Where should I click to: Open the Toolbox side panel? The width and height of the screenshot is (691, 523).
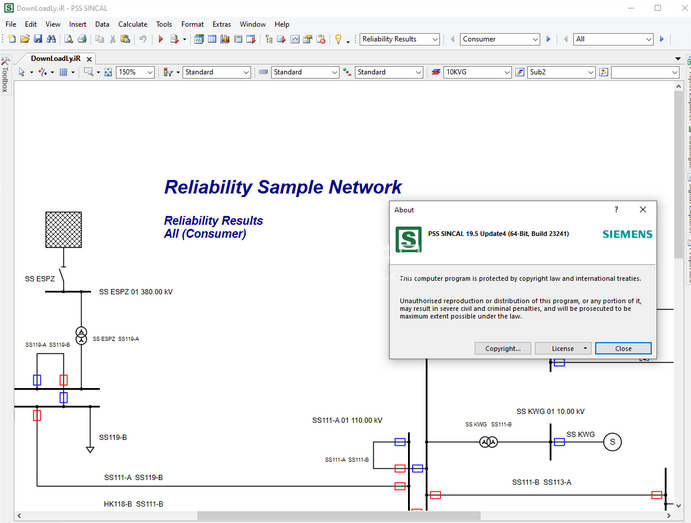point(4,75)
